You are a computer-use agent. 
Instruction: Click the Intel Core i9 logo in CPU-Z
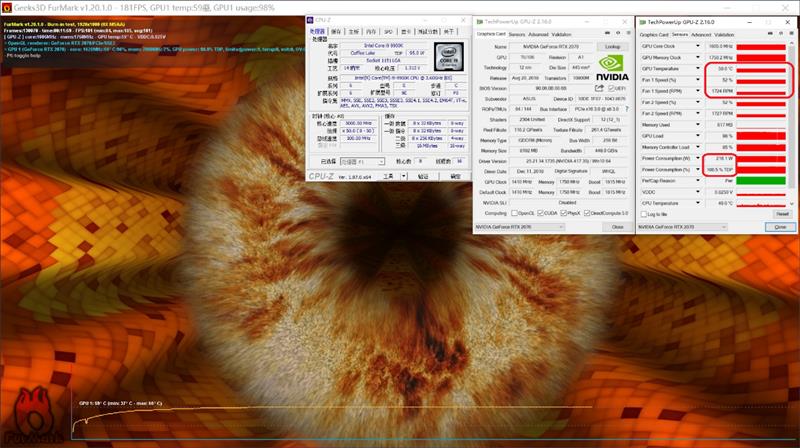click(449, 56)
